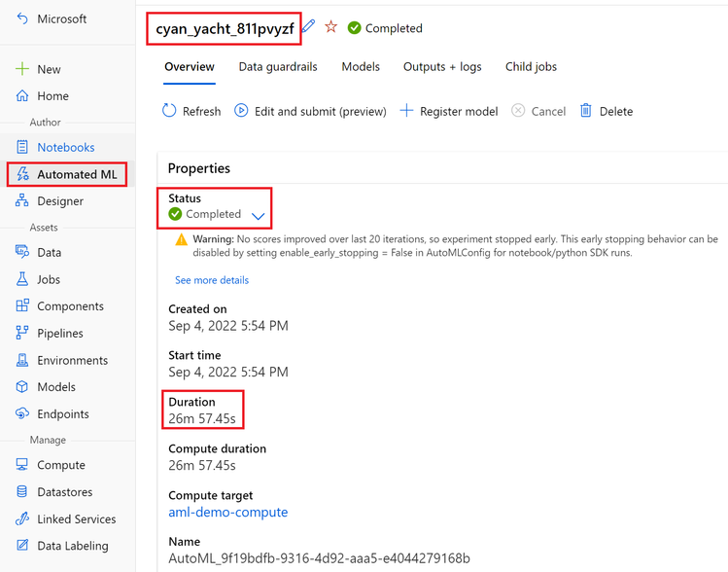Open Automated ML from the sidebar
This screenshot has height=572, width=728.
coord(67,174)
